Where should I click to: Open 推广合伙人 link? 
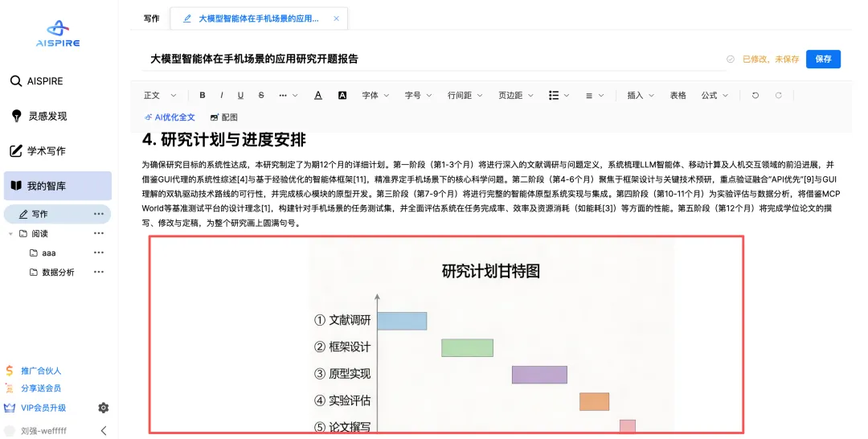[33, 371]
